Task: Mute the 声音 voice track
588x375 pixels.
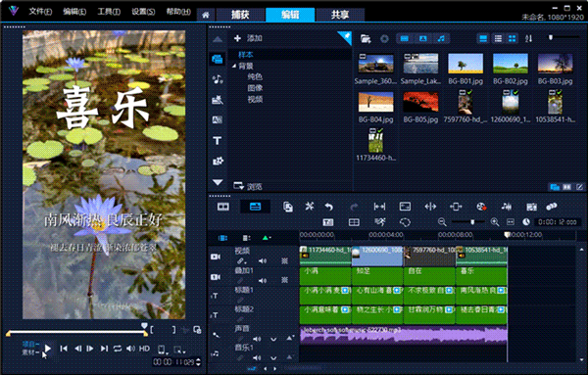Action: [257, 339]
